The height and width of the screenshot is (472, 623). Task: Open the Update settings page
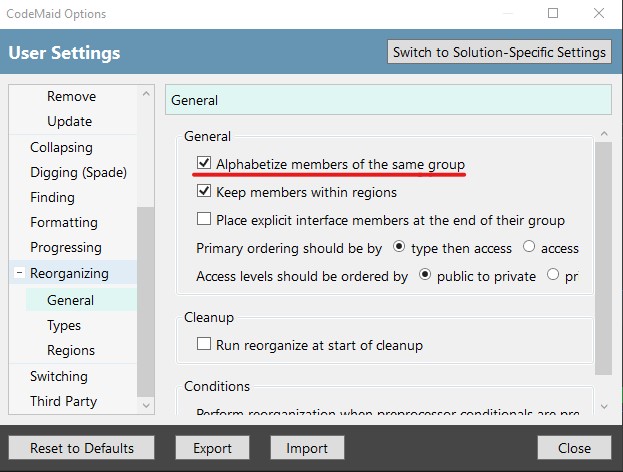point(70,121)
